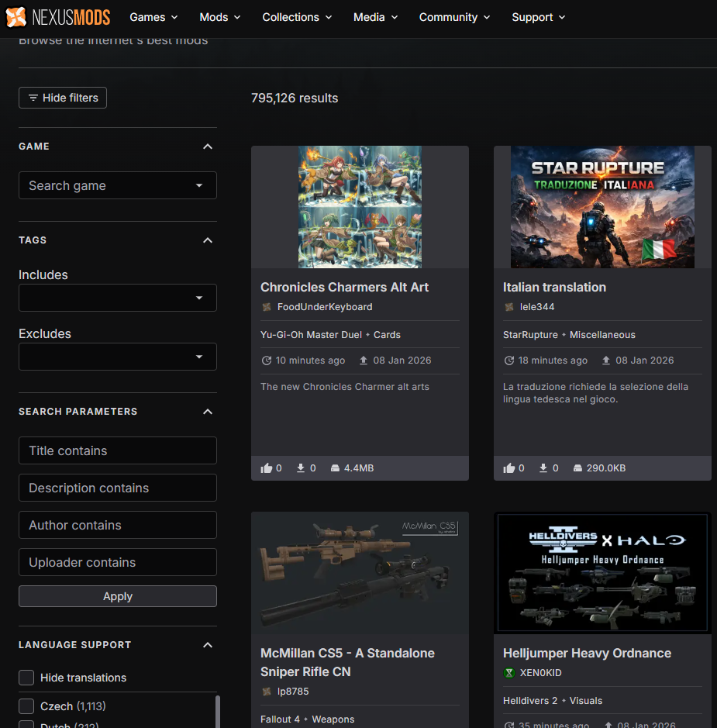717x728 pixels.
Task: Open the Support menu
Action: click(538, 17)
